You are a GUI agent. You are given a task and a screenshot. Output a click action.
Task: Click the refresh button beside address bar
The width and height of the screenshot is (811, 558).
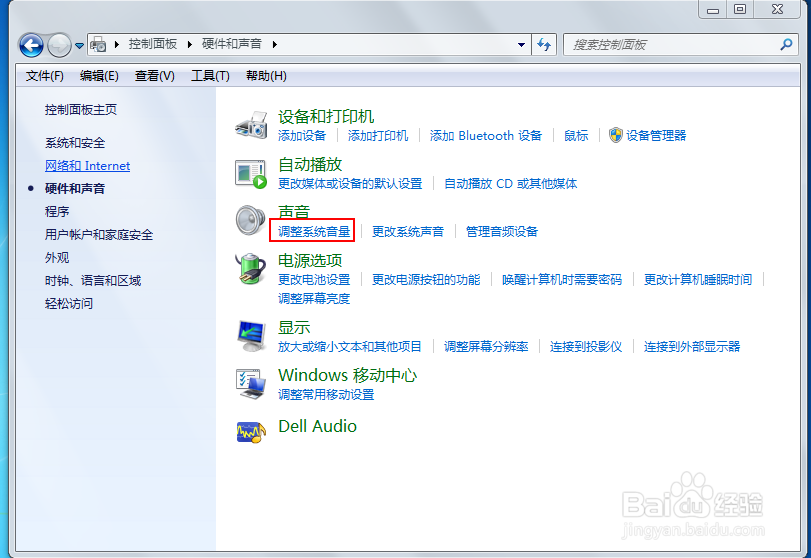pos(544,44)
